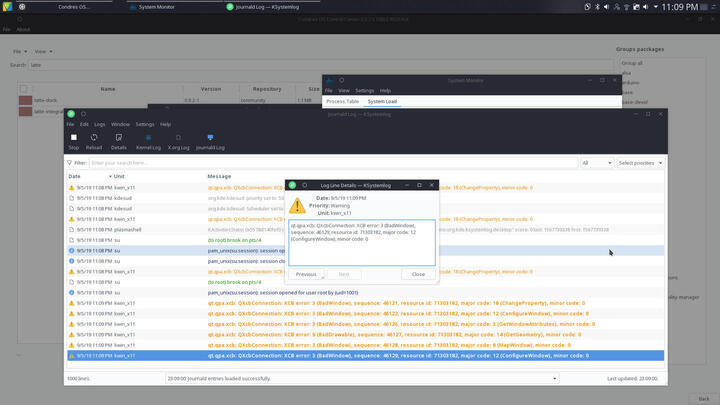Select the plasmashell log row

(x=365, y=230)
